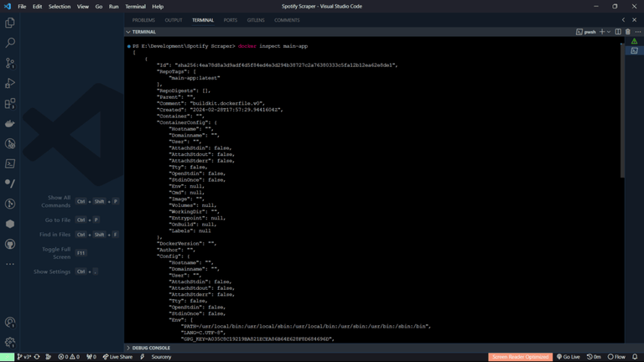Screen dimensions: 644x362
Task: Click the Sourcery status bar item
Action: pos(161,357)
